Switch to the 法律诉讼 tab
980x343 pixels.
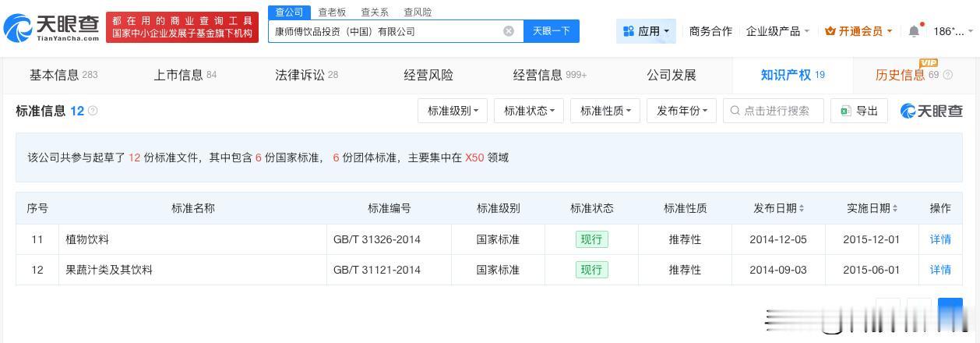click(x=306, y=75)
